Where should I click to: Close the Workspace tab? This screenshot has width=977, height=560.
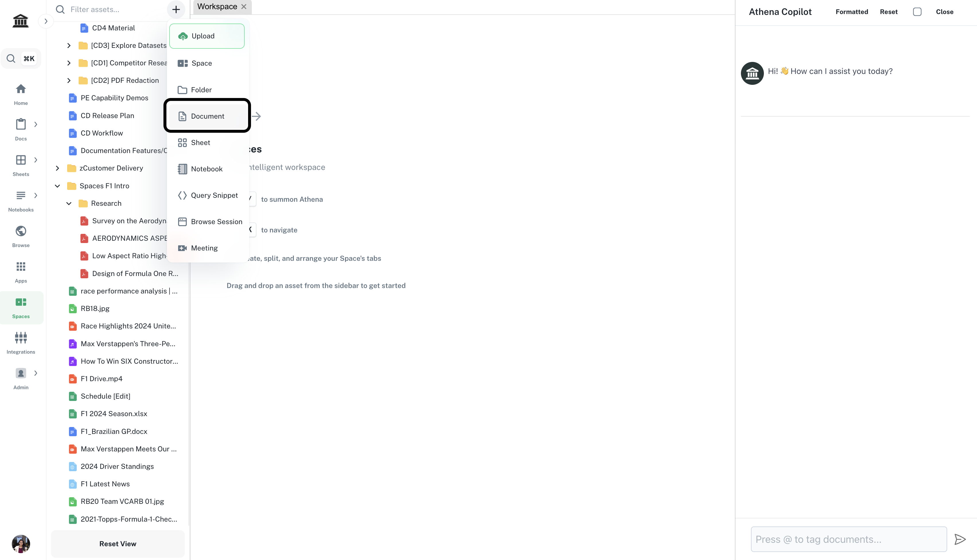[x=244, y=7]
